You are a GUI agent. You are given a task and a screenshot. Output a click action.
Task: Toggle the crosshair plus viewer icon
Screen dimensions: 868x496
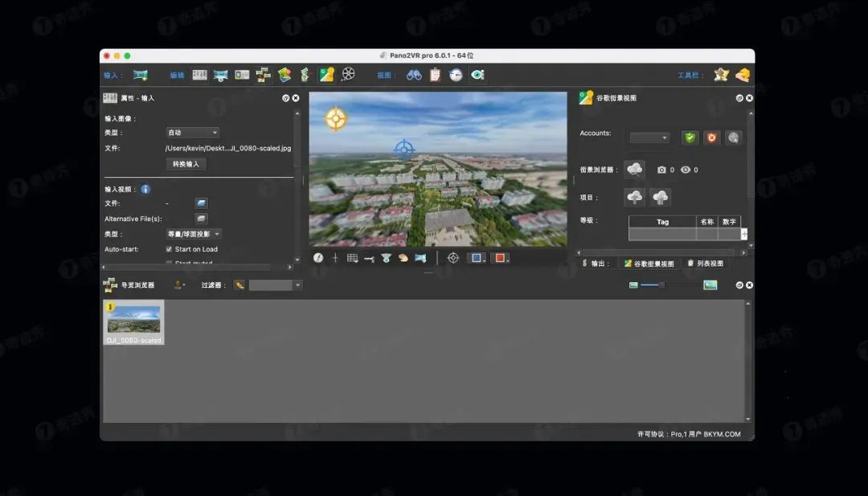[335, 258]
